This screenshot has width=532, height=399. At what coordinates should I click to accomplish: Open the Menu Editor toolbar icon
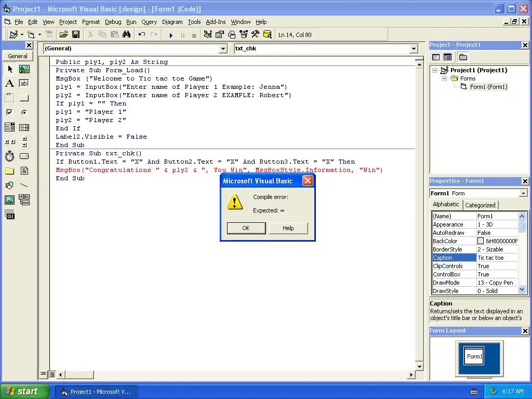tap(49, 35)
